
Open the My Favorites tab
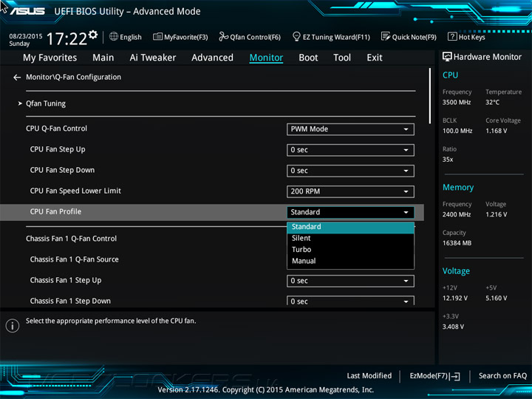(50, 58)
